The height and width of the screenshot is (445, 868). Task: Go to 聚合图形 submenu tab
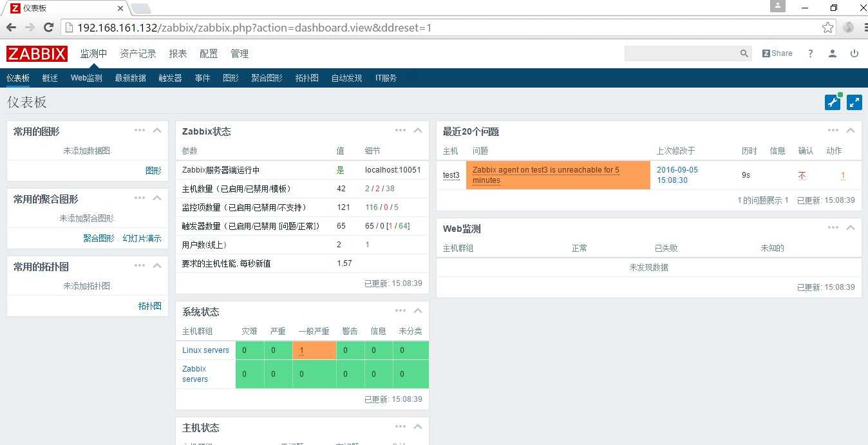[x=267, y=78]
